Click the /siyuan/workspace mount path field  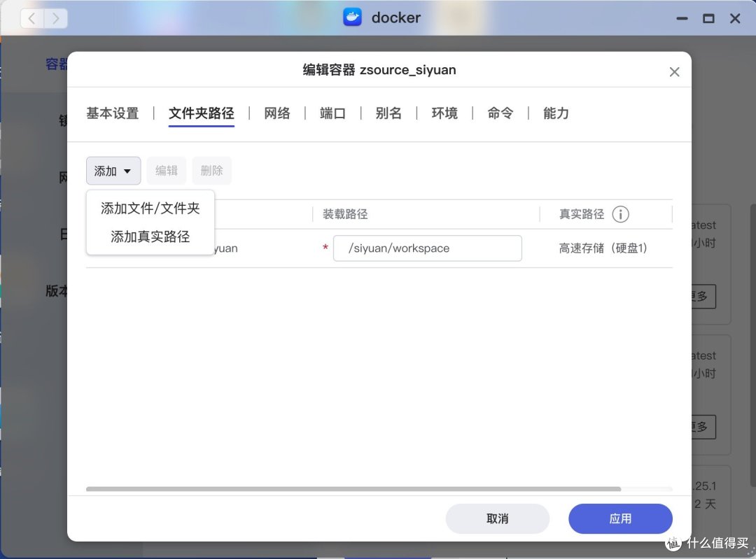428,248
